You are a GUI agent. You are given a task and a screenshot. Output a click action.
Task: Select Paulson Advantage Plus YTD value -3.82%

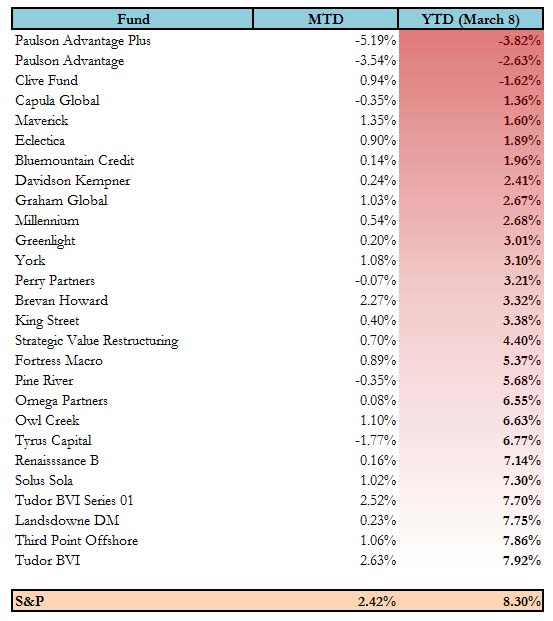coord(519,40)
